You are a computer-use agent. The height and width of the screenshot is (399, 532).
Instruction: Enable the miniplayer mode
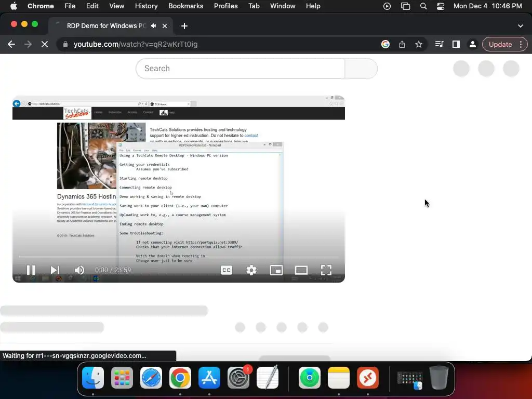pyautogui.click(x=276, y=270)
